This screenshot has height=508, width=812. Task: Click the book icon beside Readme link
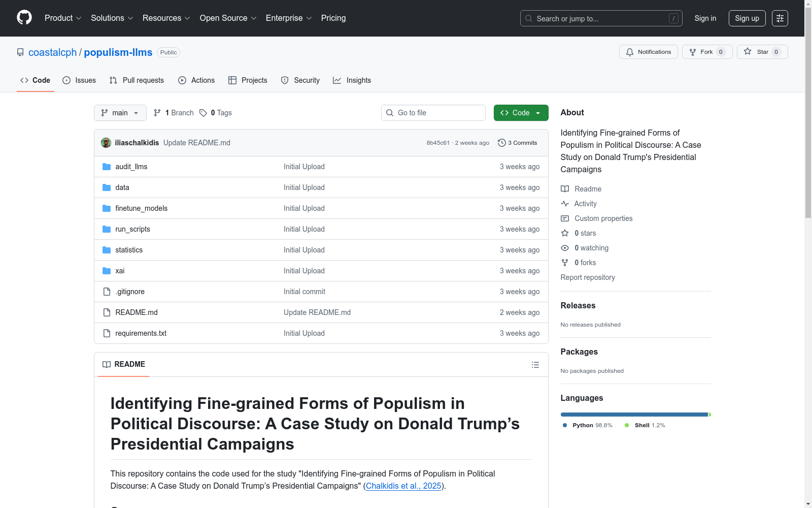(x=565, y=189)
